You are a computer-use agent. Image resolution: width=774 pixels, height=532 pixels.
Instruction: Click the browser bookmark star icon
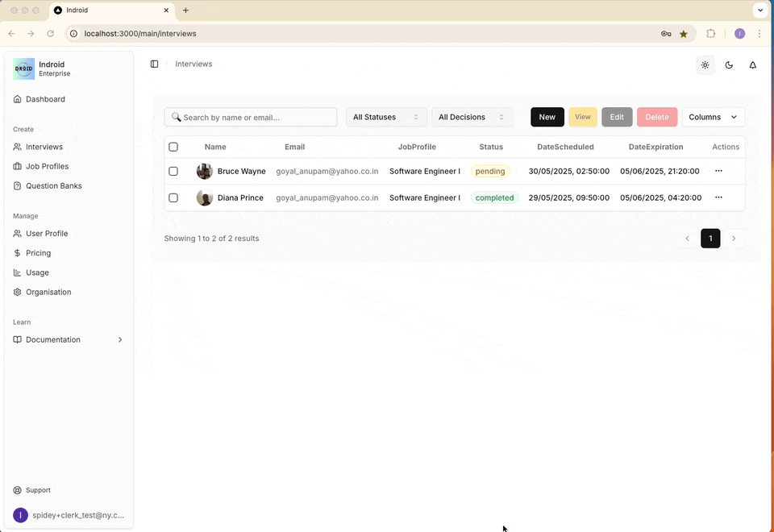[x=684, y=34]
